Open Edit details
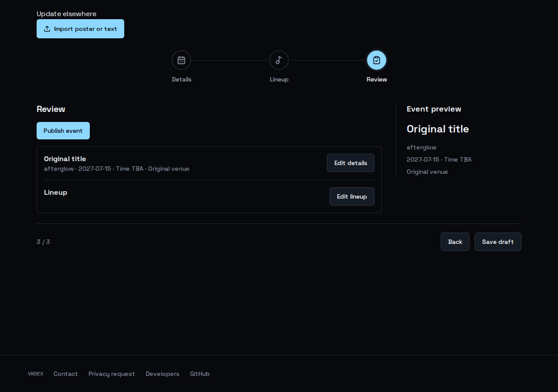 [x=350, y=163]
